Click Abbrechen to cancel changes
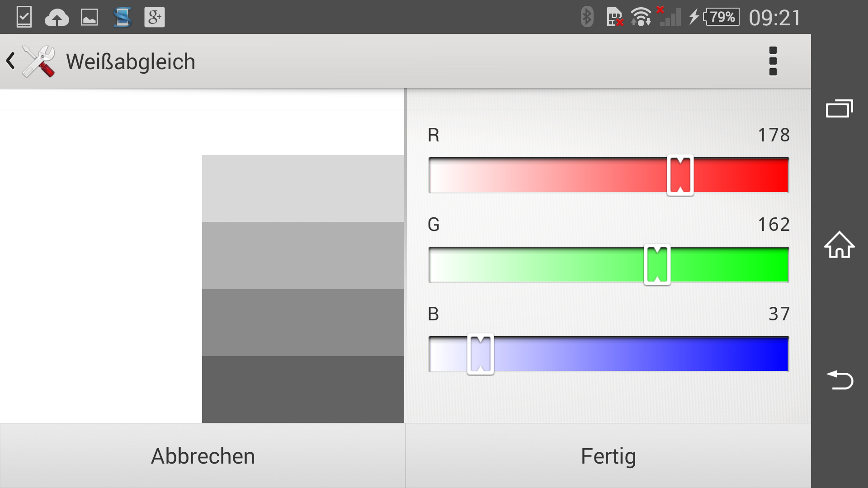 [x=203, y=456]
